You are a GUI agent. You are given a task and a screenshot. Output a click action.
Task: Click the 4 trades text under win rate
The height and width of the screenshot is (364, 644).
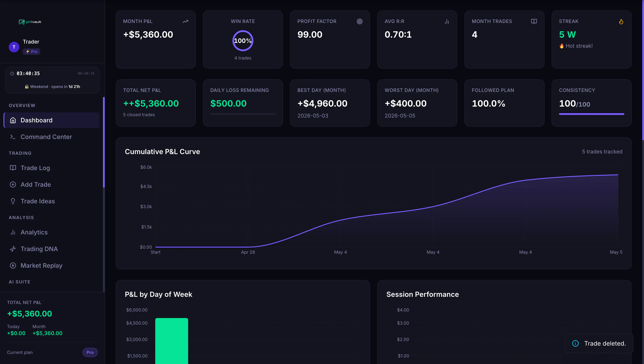point(243,58)
